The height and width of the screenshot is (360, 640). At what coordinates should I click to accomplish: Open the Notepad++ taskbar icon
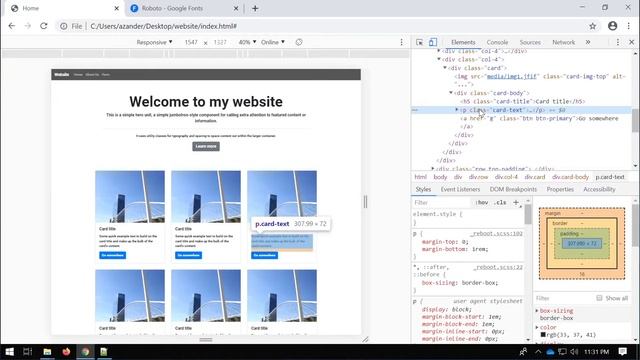pyautogui.click(x=104, y=351)
